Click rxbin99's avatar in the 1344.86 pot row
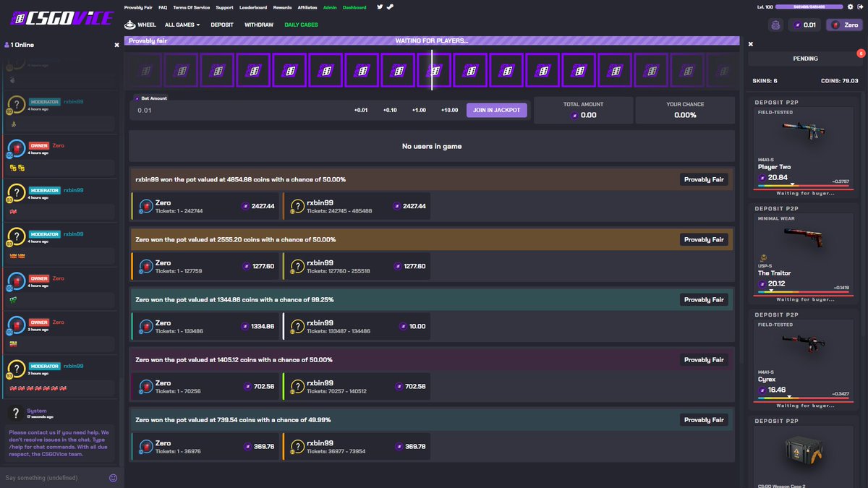 pos(297,326)
